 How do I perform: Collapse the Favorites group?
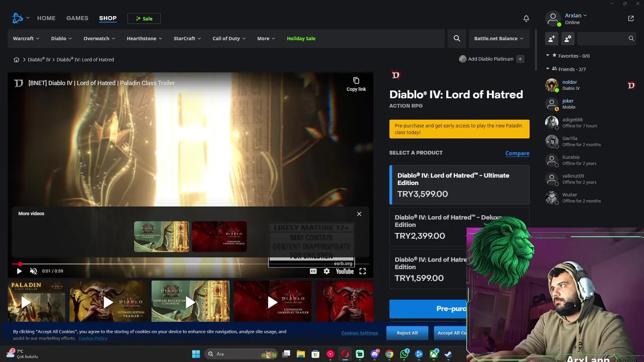[x=548, y=56]
